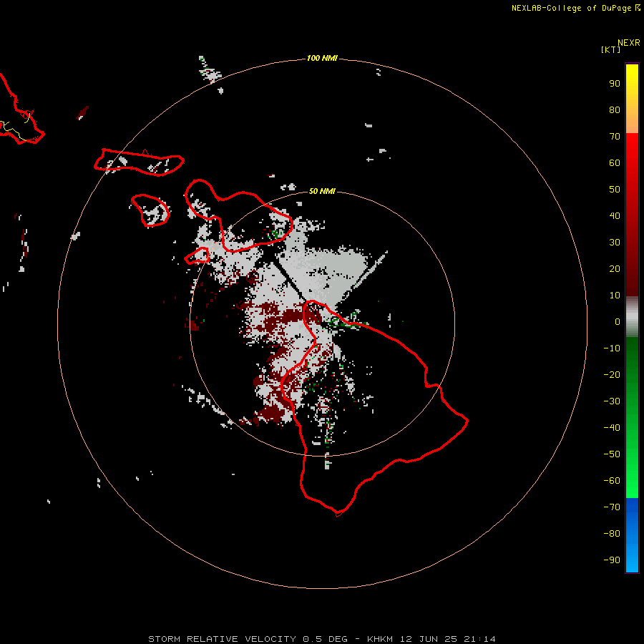The width and height of the screenshot is (644, 644).
Task: Click the blue bottom segment of the color bar
Action: [x=632, y=535]
